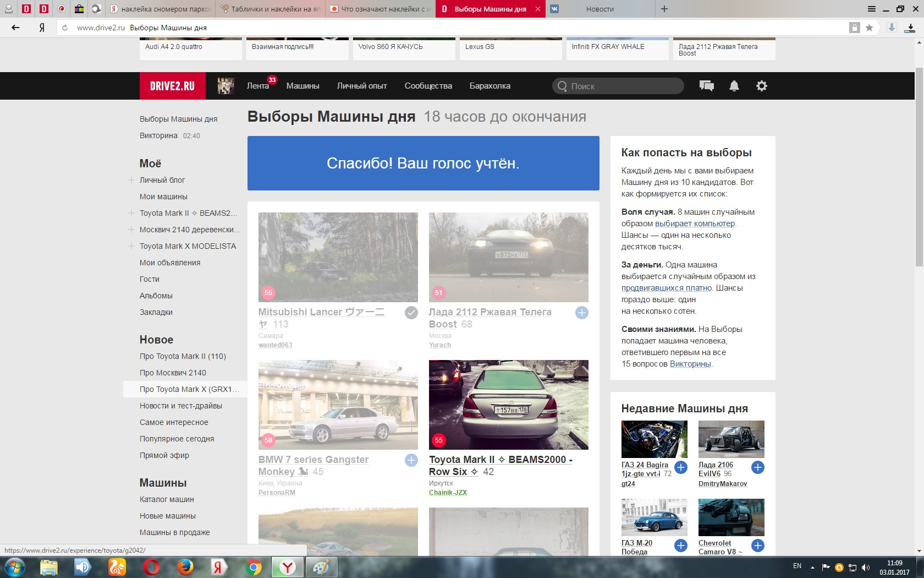The image size is (924, 578).
Task: Expand the Toyota Mark II BEAMS sidebar plus
Action: click(x=131, y=213)
